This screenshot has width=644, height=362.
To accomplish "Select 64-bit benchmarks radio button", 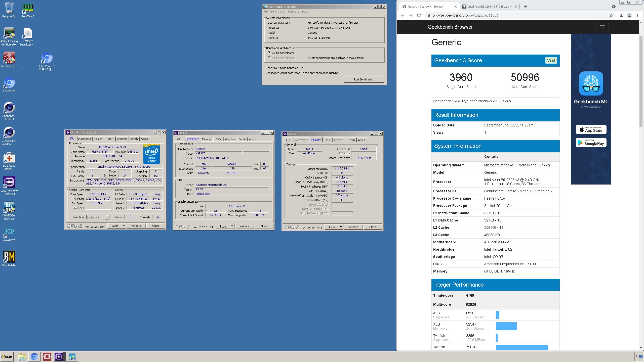I will [269, 58].
